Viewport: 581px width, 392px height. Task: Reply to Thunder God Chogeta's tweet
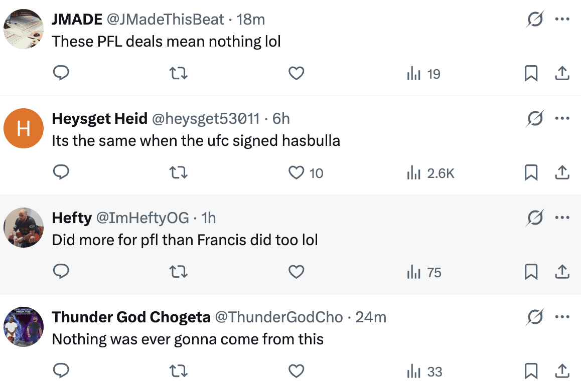[x=61, y=371]
